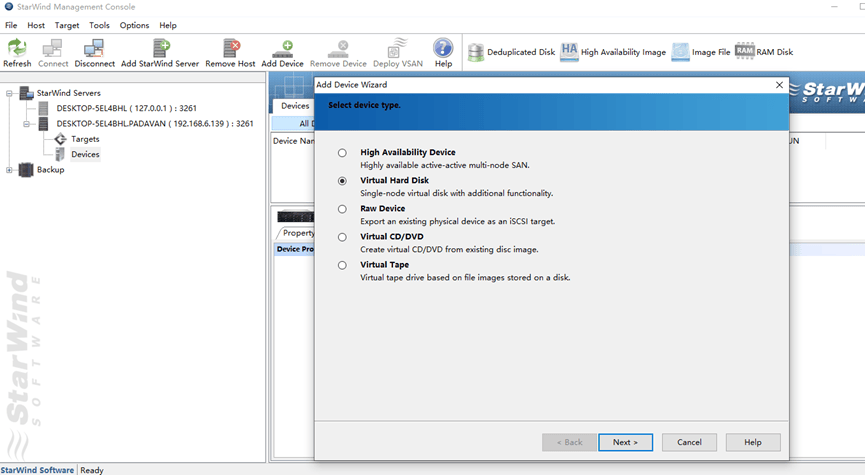
Task: Click the Image File icon
Action: (680, 52)
